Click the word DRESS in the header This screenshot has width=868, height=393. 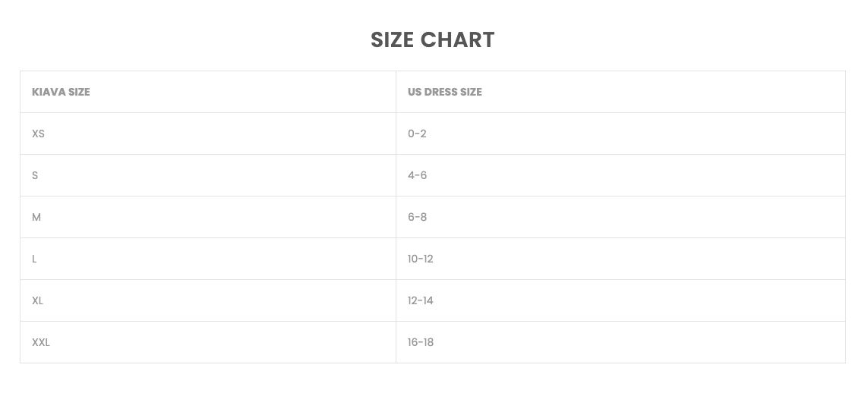click(440, 92)
